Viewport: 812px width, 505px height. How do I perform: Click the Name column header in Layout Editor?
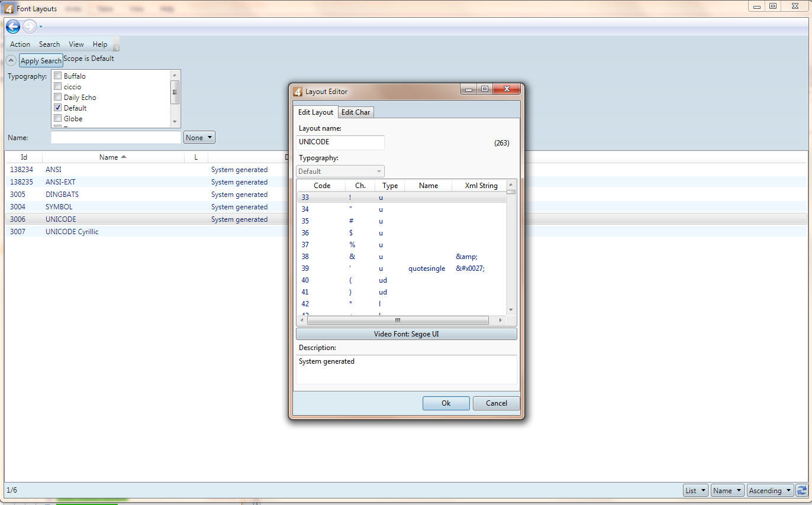(x=428, y=186)
